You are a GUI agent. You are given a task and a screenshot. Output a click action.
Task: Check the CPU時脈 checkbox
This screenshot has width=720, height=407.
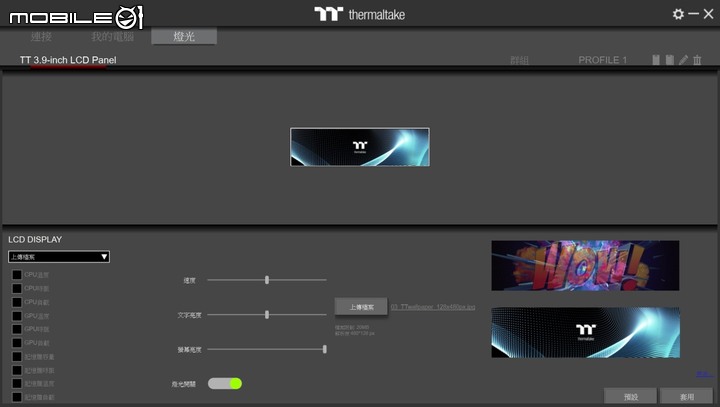17,288
